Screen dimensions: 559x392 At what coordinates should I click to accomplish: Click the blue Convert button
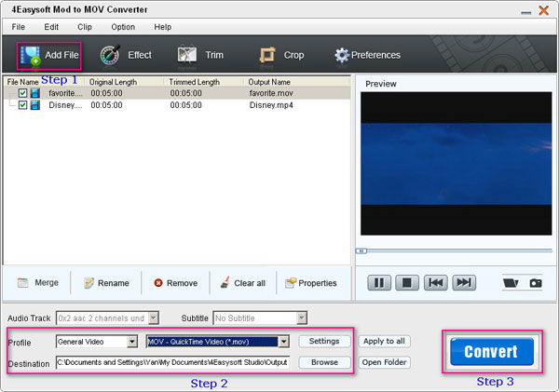coord(492,352)
